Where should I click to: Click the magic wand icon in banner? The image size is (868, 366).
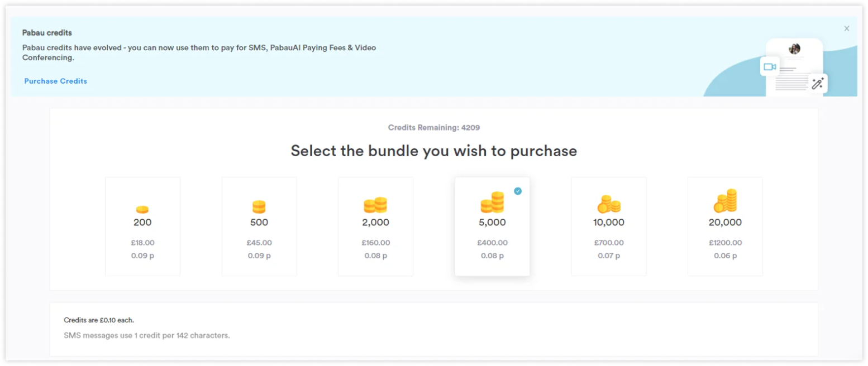pyautogui.click(x=818, y=84)
